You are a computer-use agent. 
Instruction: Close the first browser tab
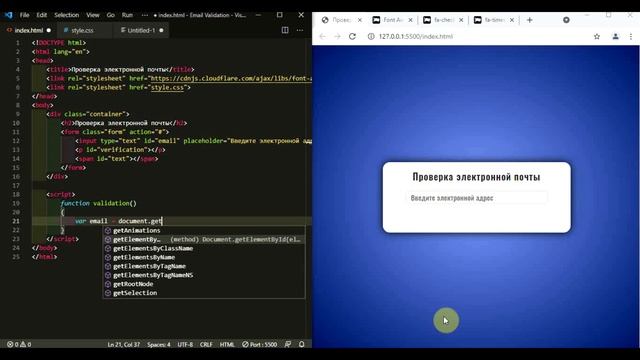click(x=360, y=20)
